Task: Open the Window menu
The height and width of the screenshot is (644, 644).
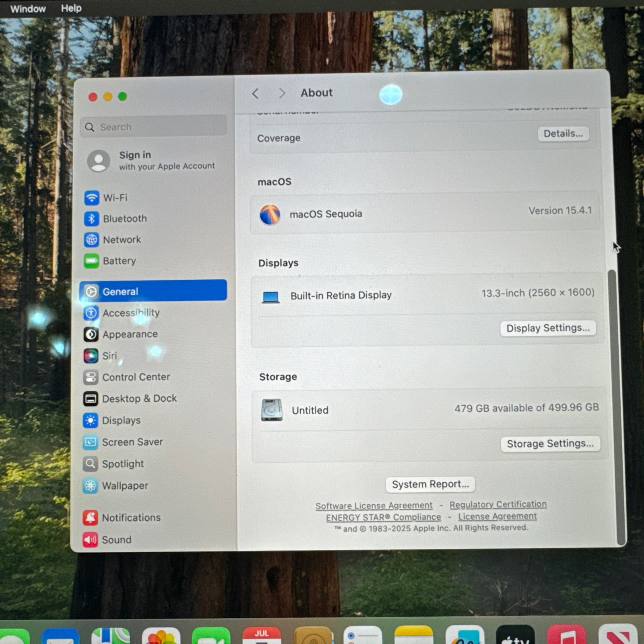Action: [28, 9]
